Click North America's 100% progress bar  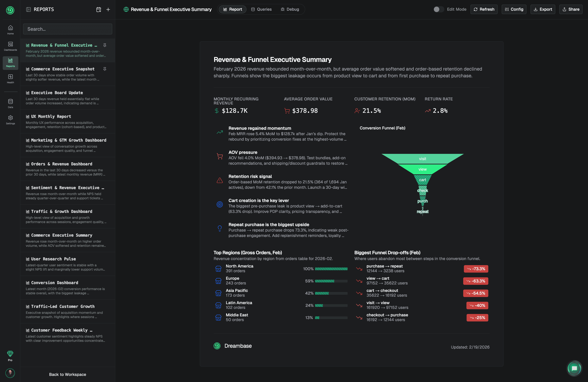331,269
